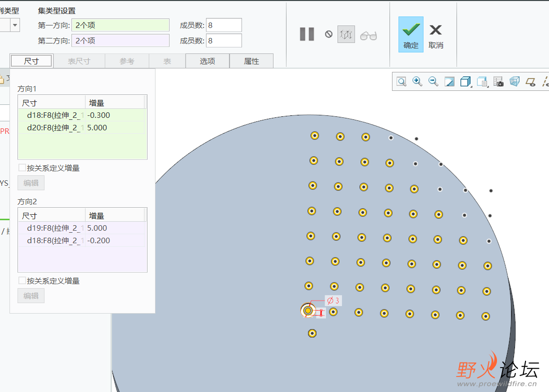Select d19:F8 row in 方向2 table

pyautogui.click(x=81, y=228)
